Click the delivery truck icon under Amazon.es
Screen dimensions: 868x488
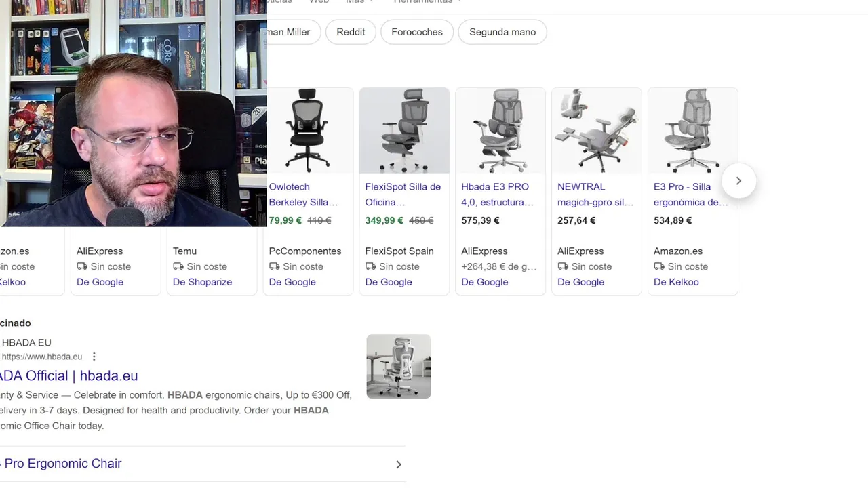659,266
